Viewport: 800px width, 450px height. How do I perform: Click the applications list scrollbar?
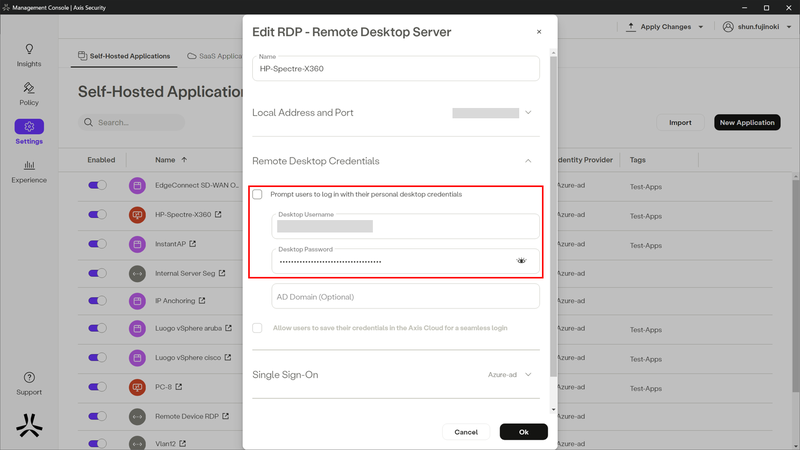pyautogui.click(x=796, y=286)
